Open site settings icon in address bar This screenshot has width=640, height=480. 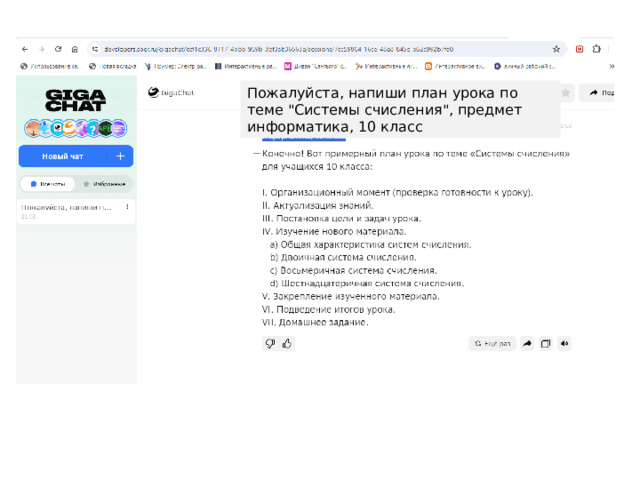(x=95, y=49)
